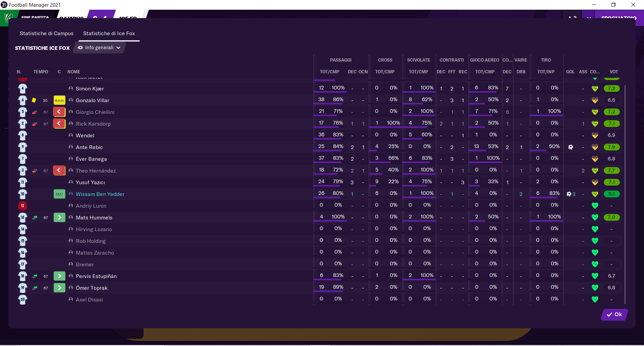Screen dimensions: 644x346
Task: Click Bremer player profile icon
Action: (71, 264)
